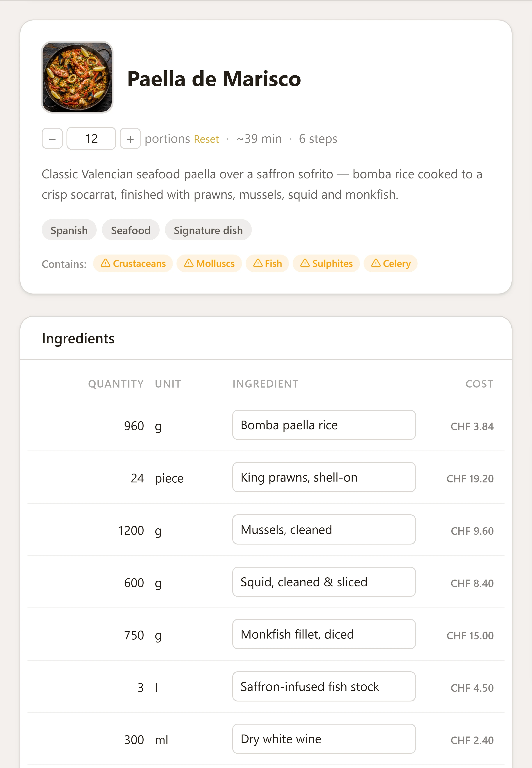The height and width of the screenshot is (768, 532).
Task: Click the CHF 15.00 cost
Action: click(x=470, y=636)
